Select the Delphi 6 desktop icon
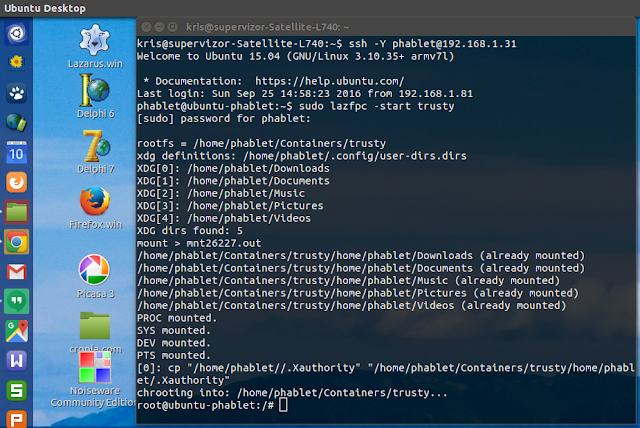 pos(95,96)
